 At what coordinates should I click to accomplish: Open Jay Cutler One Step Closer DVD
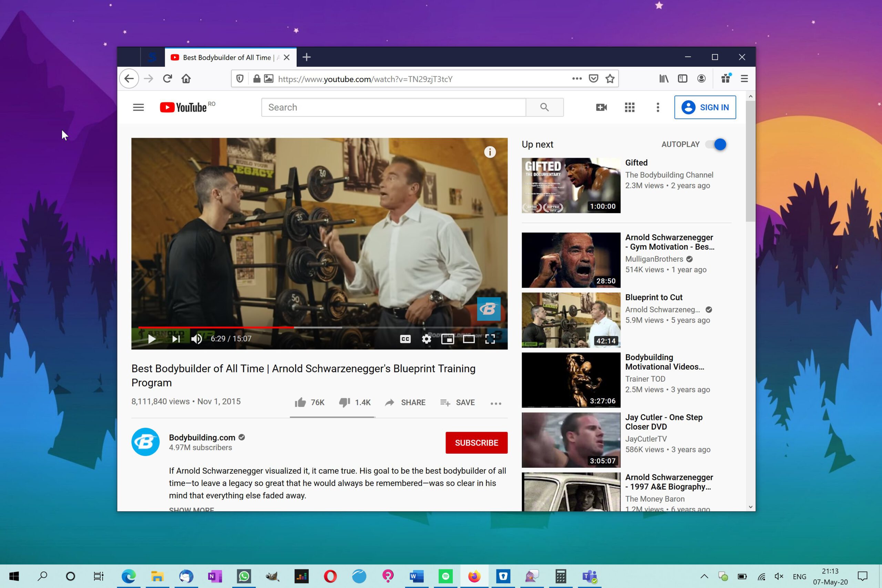(x=664, y=422)
